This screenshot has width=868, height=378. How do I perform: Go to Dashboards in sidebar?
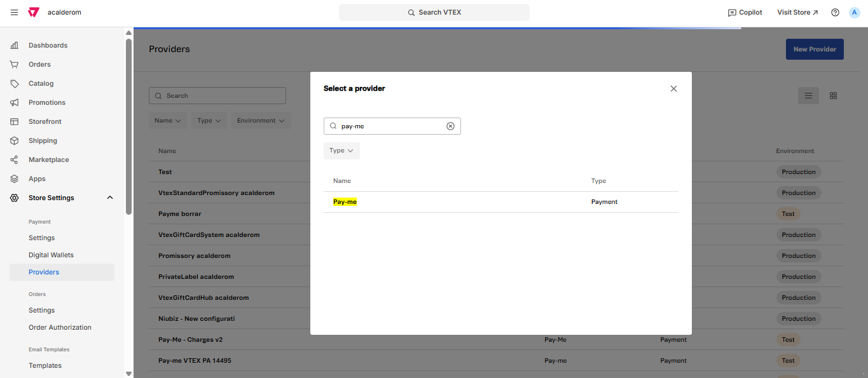pos(48,46)
